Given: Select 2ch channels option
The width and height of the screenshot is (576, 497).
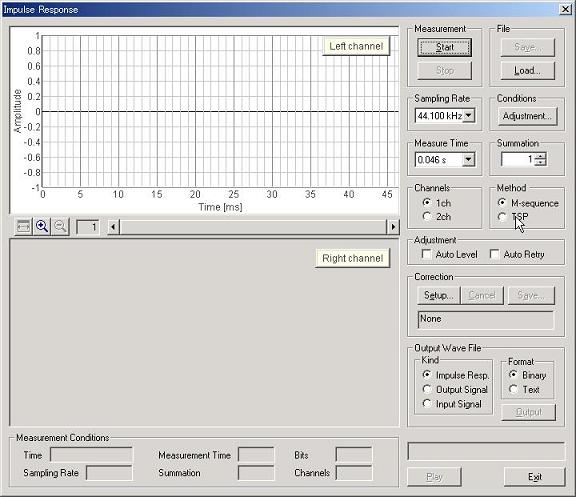Looking at the screenshot, I should 427,217.
